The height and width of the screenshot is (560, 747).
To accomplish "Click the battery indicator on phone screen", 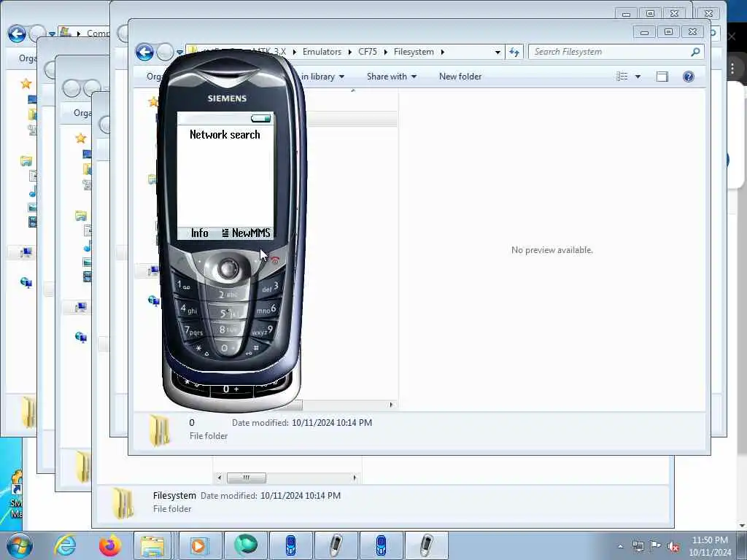I will (x=260, y=119).
